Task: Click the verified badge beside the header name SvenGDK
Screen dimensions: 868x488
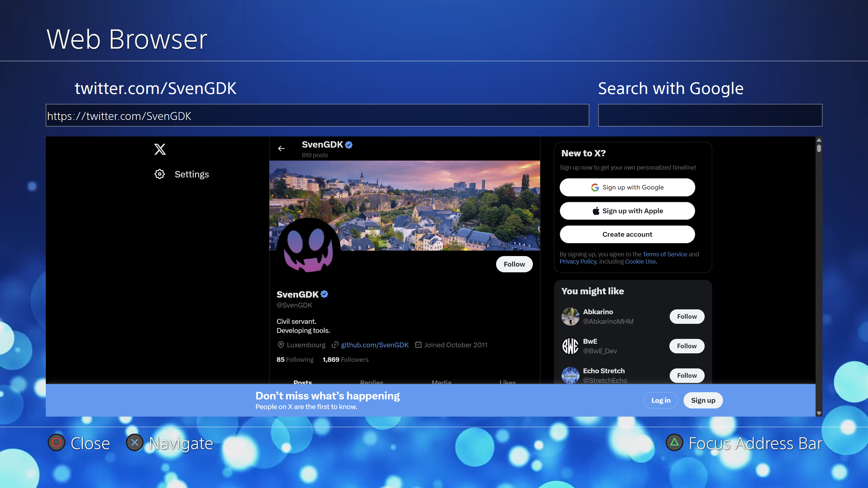Action: 349,145
